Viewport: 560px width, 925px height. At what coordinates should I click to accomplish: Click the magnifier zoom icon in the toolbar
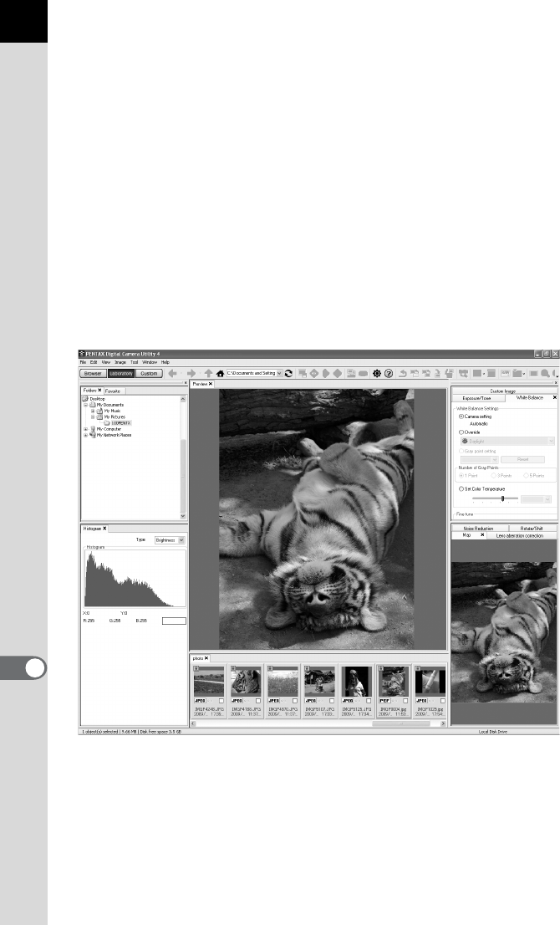545,373
